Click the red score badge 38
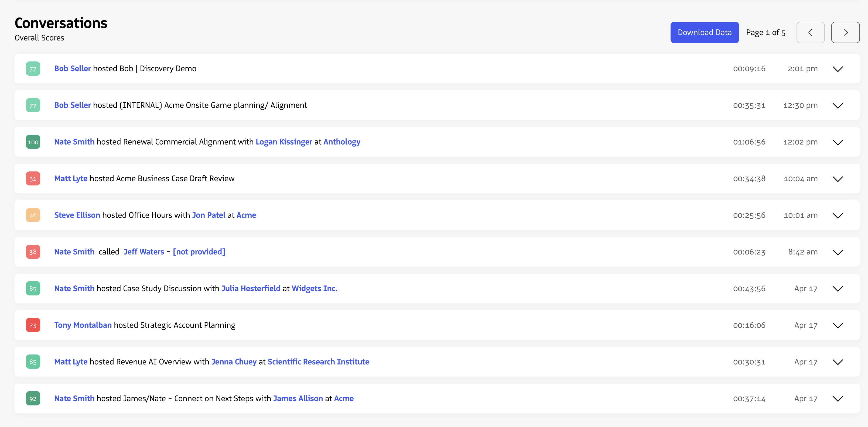Image resolution: width=868 pixels, height=427 pixels. pyautogui.click(x=33, y=252)
